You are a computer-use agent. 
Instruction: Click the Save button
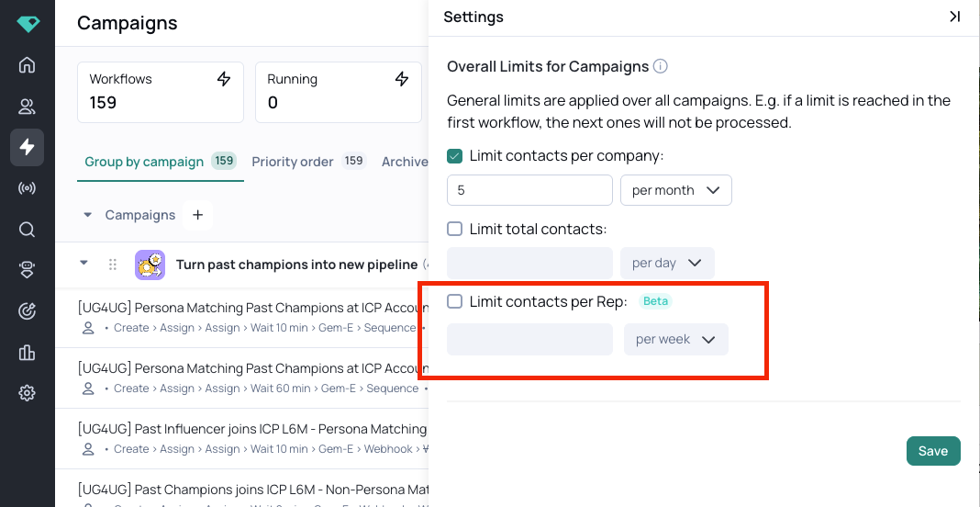click(933, 451)
